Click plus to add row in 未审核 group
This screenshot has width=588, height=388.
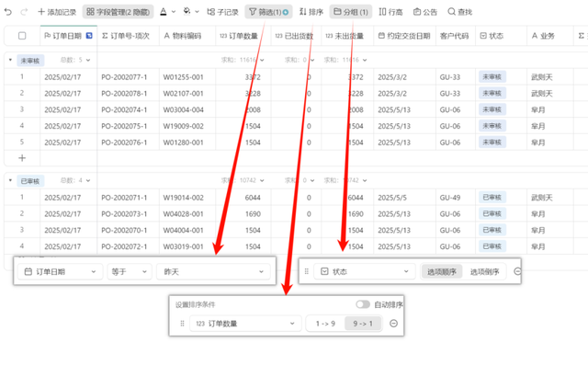coord(22,158)
